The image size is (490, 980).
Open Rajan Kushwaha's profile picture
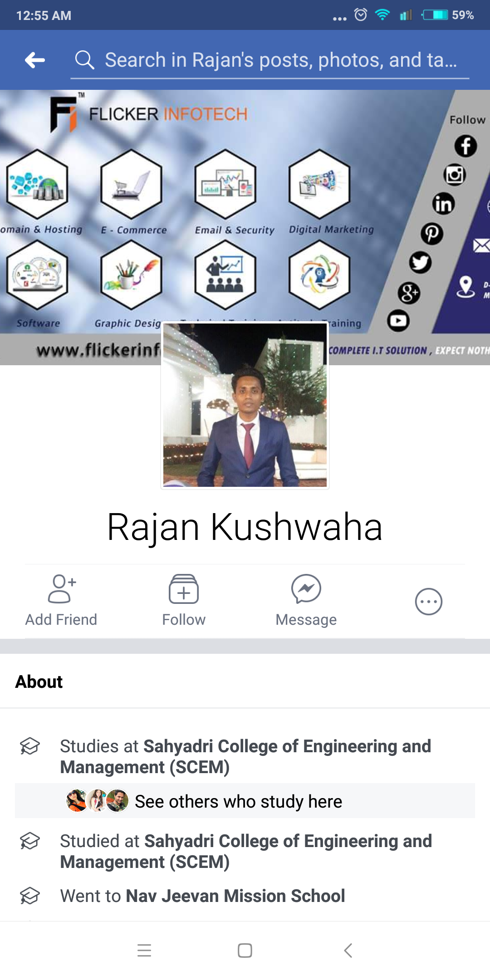tap(245, 405)
